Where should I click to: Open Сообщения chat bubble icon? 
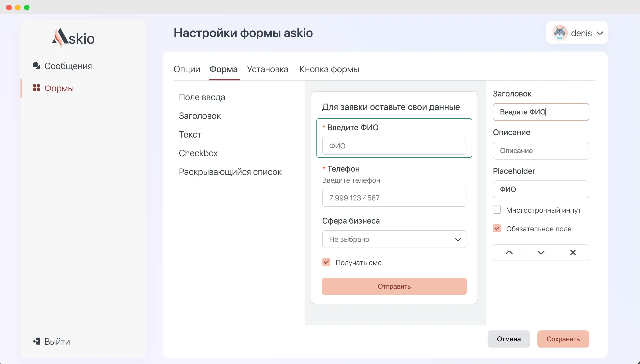pos(36,66)
